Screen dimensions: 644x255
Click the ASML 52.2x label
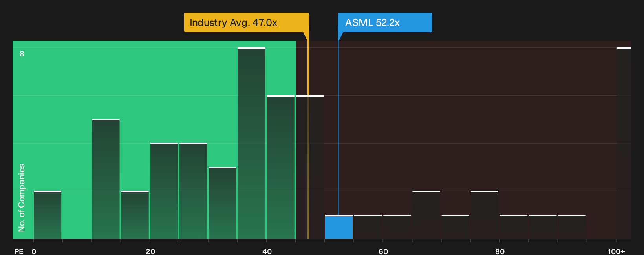(x=385, y=22)
